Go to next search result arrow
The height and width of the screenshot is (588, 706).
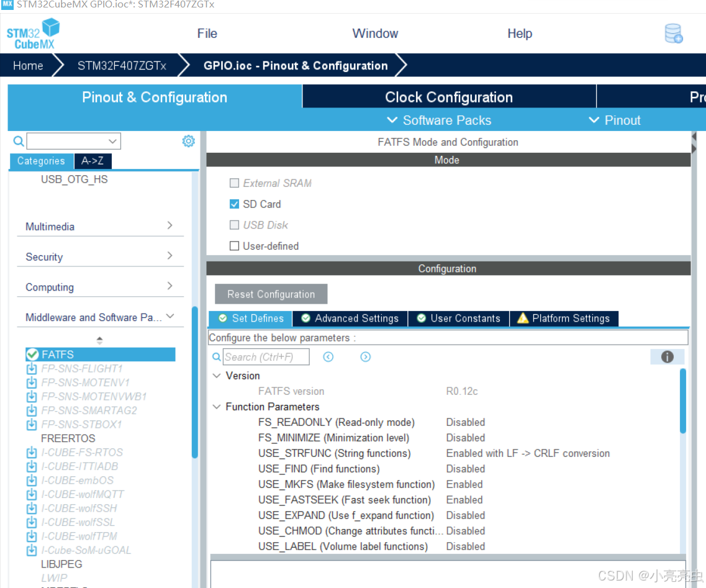(x=365, y=357)
